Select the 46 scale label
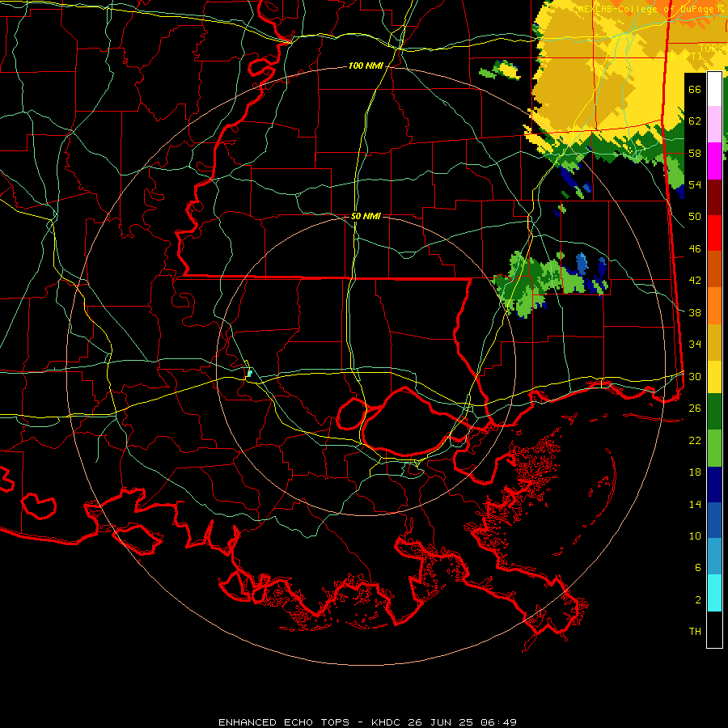728x728 pixels. pyautogui.click(x=695, y=248)
